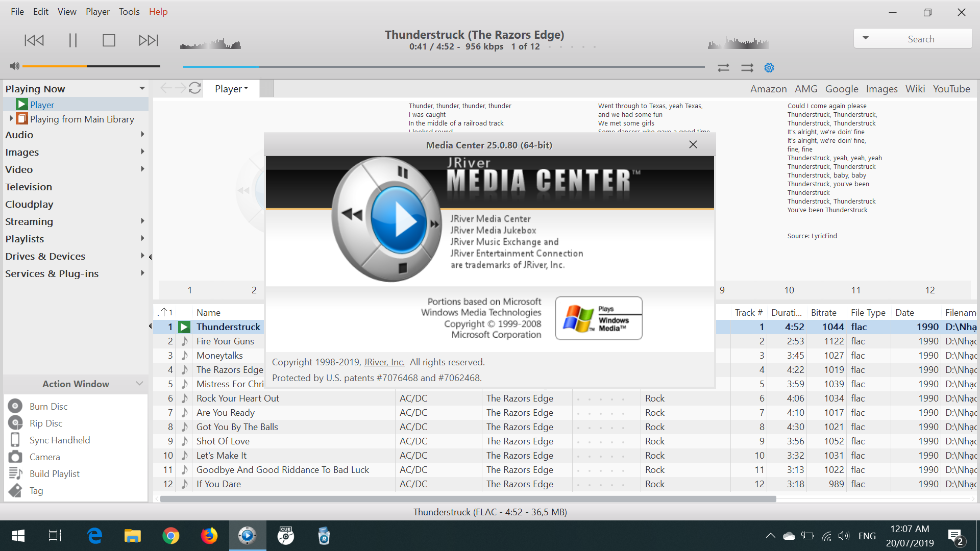Open the Playing Now dropdown arrow

(x=142, y=88)
